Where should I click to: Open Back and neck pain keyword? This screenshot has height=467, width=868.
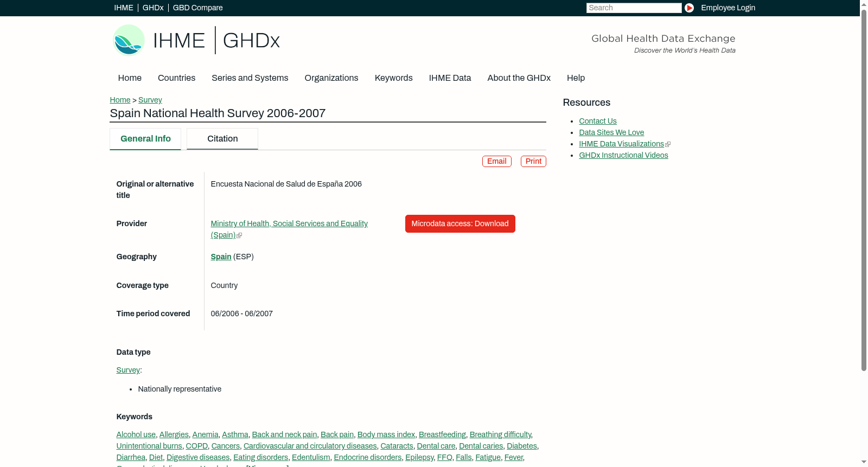pos(285,434)
